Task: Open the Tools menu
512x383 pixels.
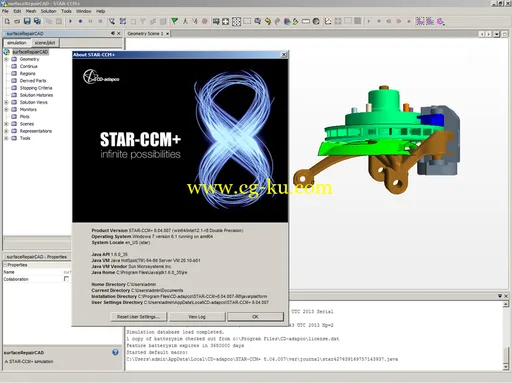Action: coord(66,11)
